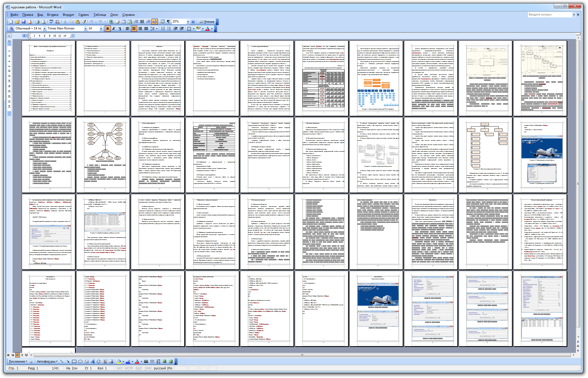Image resolution: width=588 pixels, height=378 pixels.
Task: Open the Таблица menu
Action: coord(100,15)
